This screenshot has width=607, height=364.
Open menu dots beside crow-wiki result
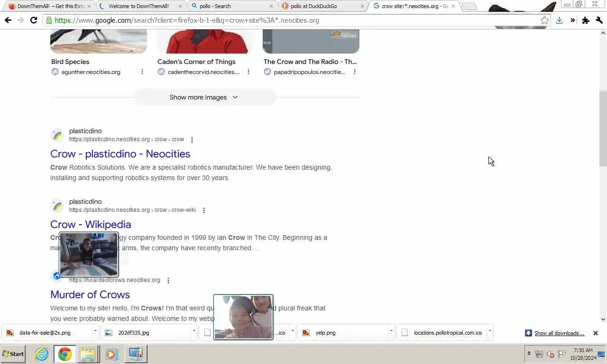coord(204,210)
